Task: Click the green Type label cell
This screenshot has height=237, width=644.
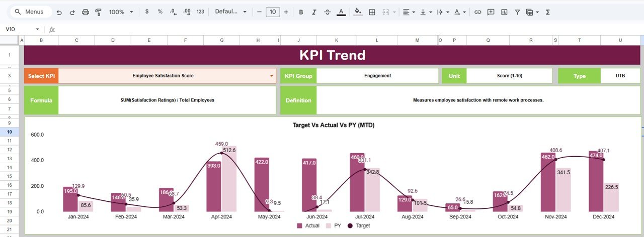Action: pyautogui.click(x=580, y=76)
